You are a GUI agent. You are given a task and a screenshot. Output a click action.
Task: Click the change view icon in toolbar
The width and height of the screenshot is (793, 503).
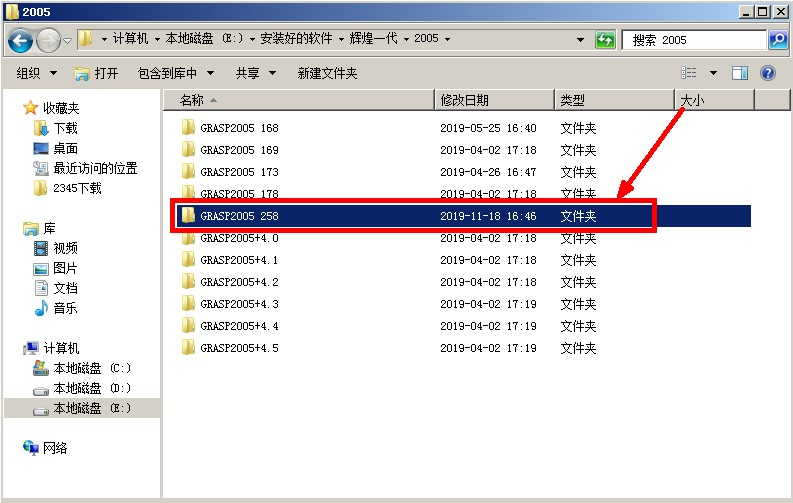(x=688, y=73)
